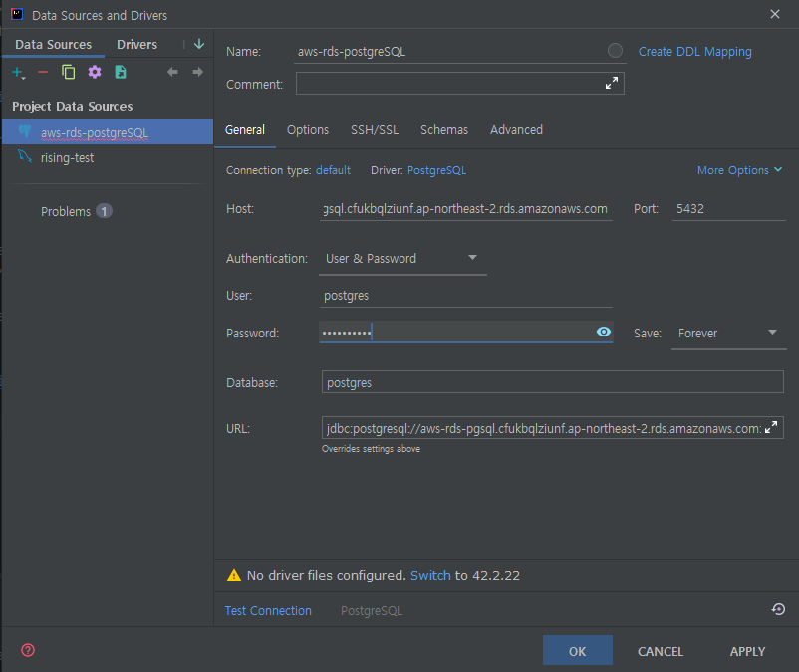Click the Project Data Sources heading

tap(73, 106)
